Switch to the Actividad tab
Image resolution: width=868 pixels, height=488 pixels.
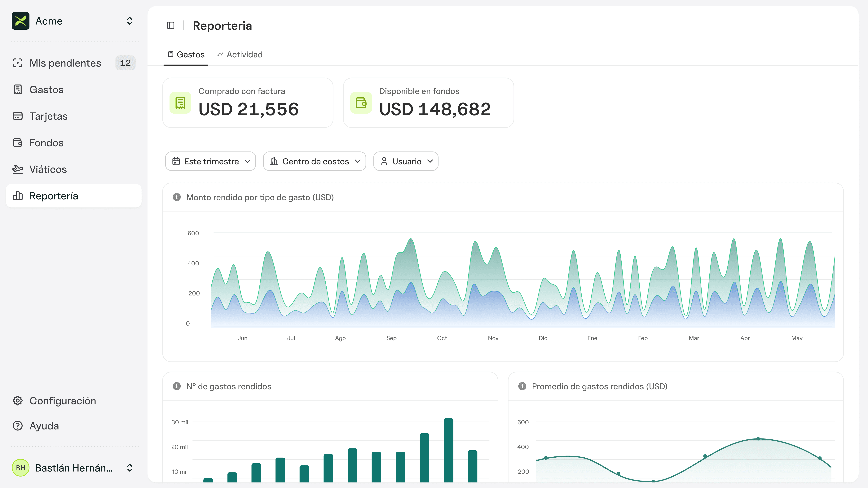click(240, 54)
